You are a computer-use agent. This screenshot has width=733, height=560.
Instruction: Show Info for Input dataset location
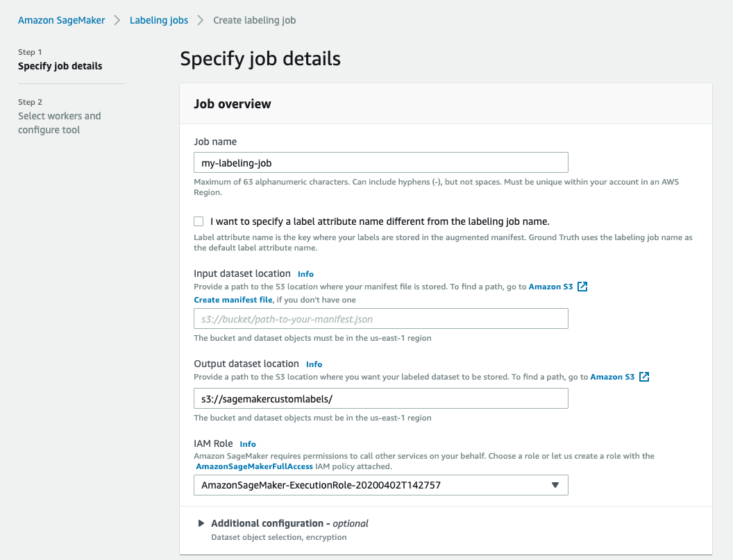[x=305, y=274]
